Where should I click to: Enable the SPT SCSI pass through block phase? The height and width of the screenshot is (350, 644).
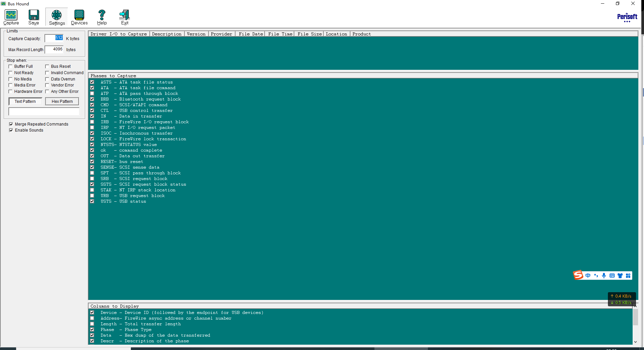point(92,173)
